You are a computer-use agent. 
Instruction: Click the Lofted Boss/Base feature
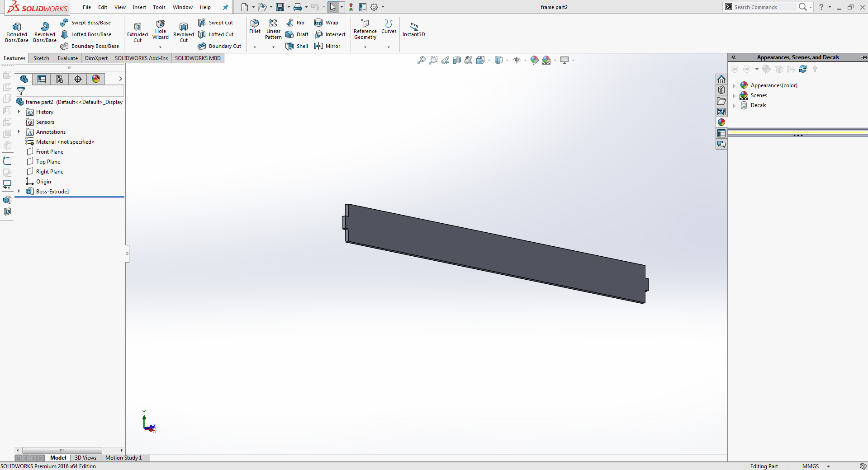(x=85, y=34)
